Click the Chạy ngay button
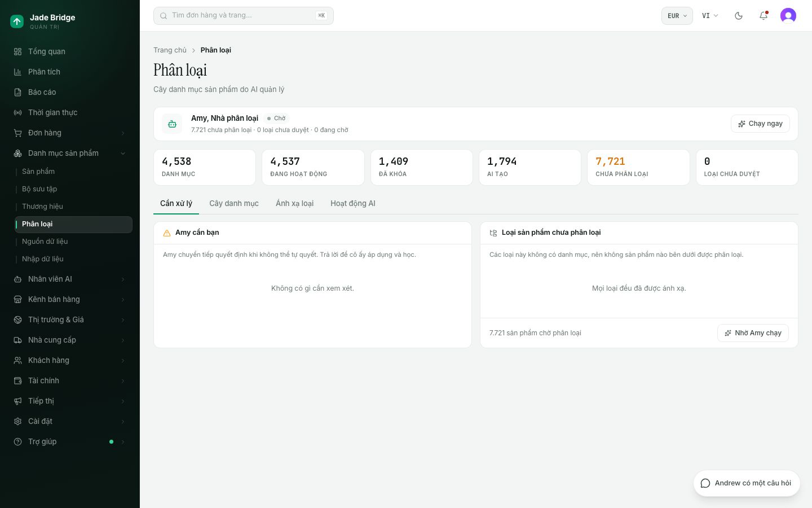The width and height of the screenshot is (812, 508). [760, 124]
